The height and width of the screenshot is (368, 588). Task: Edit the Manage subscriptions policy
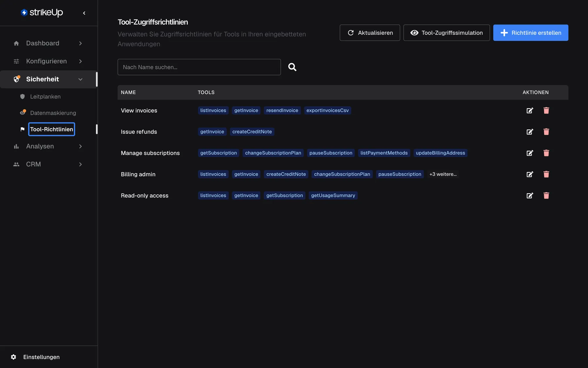(530, 153)
